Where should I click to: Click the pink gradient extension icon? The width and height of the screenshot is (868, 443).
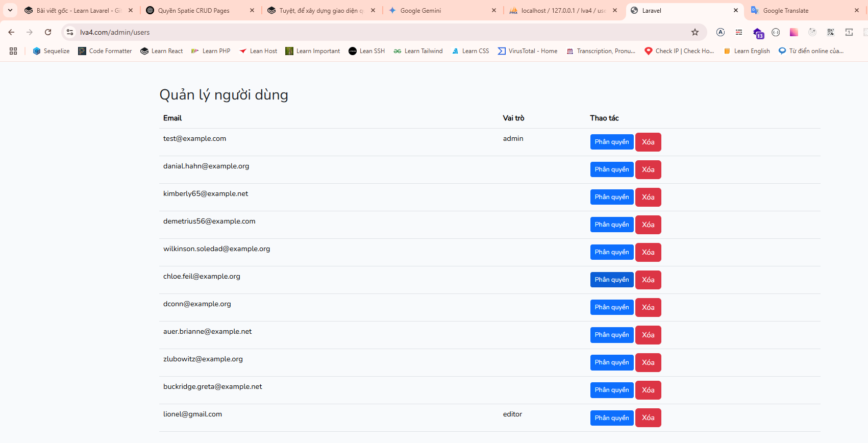[794, 32]
